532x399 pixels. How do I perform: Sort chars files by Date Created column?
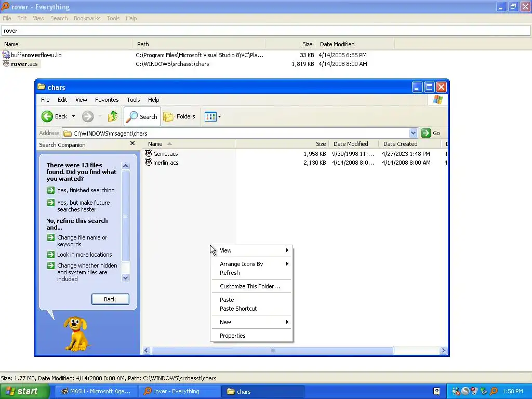(x=410, y=144)
